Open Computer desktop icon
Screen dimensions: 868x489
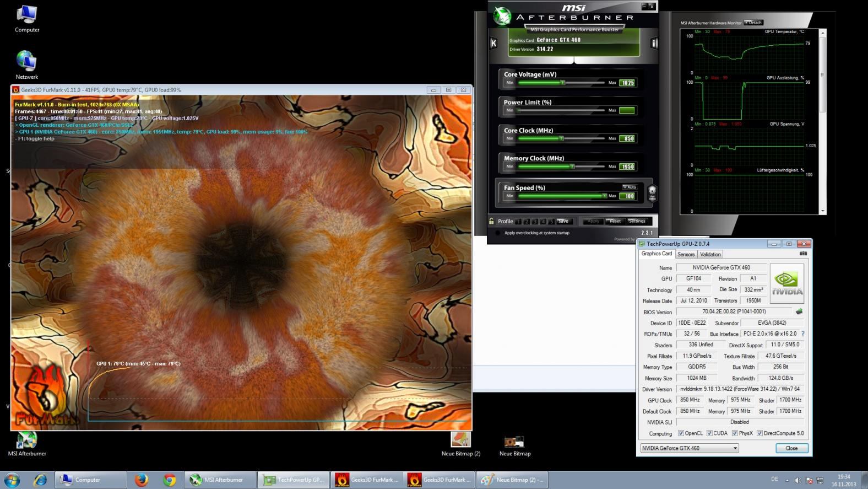27,18
